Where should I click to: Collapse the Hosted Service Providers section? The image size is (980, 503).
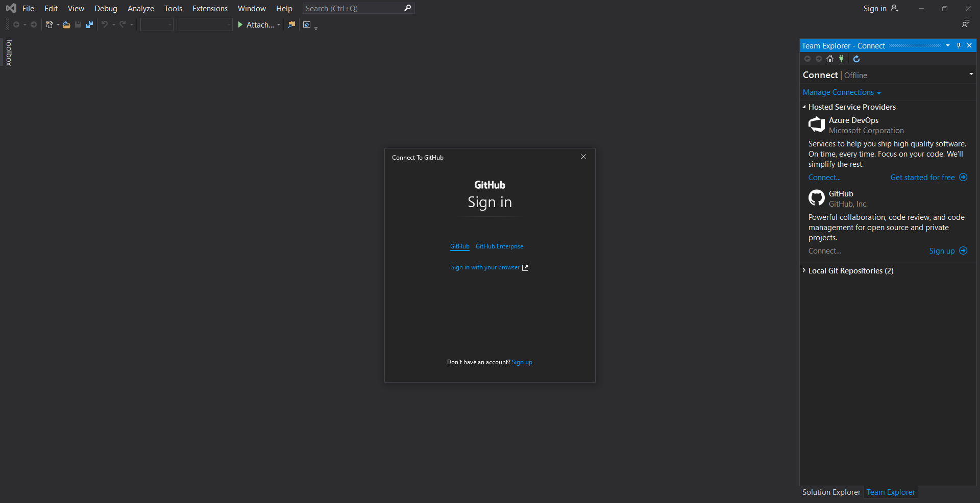804,107
